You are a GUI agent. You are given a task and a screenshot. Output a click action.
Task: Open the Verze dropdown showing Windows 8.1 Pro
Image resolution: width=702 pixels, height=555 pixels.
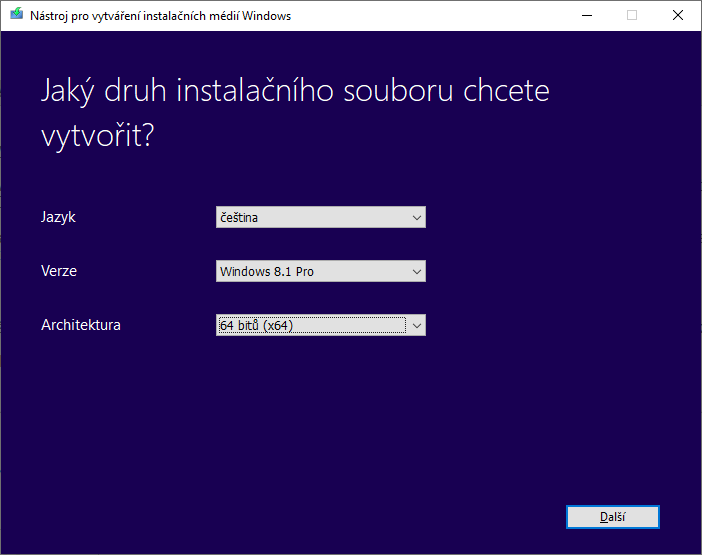pos(321,271)
